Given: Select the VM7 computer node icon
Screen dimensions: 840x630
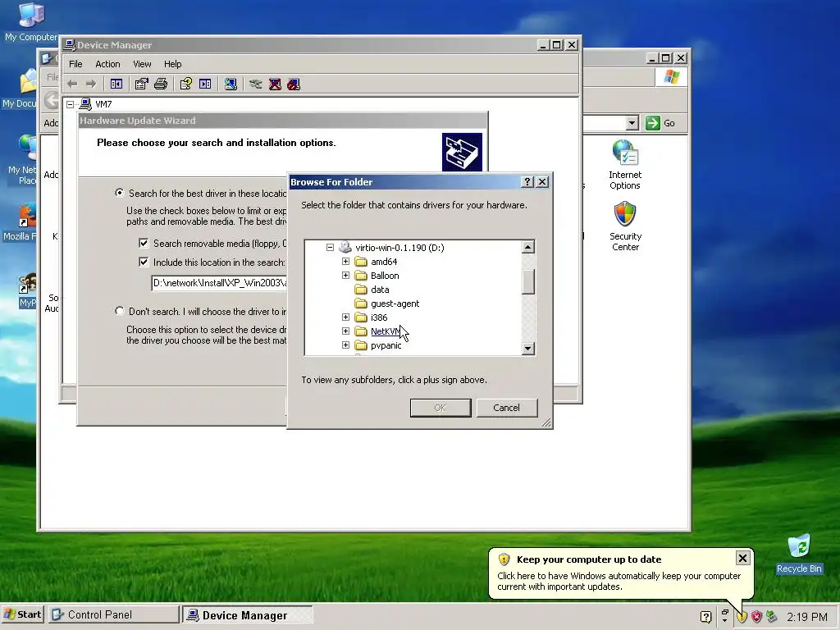Looking at the screenshot, I should pos(85,104).
